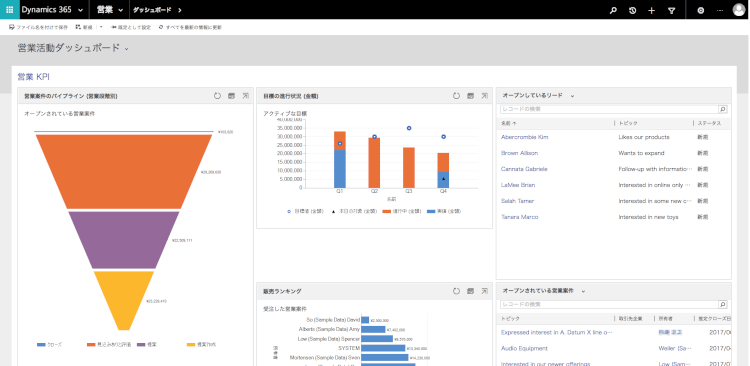The height and width of the screenshot is (366, 750).
Task: Open lead LaMee Brian
Action: tap(518, 185)
